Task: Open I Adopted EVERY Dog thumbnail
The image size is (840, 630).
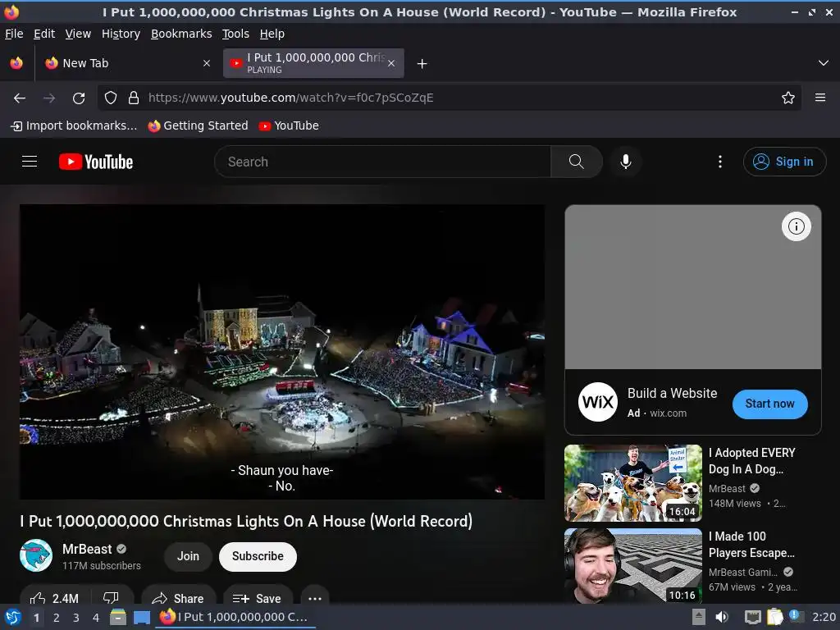Action: 633,482
